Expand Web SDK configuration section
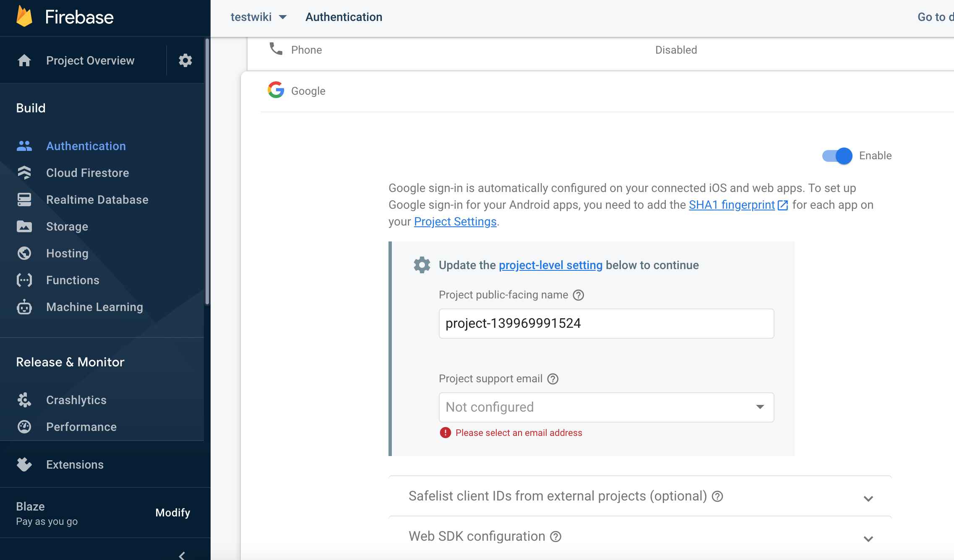Viewport: 954px width, 560px height. (868, 539)
